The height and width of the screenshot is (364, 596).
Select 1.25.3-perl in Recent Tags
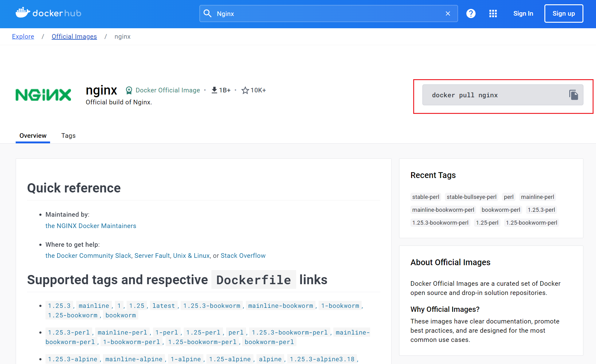[x=541, y=210]
